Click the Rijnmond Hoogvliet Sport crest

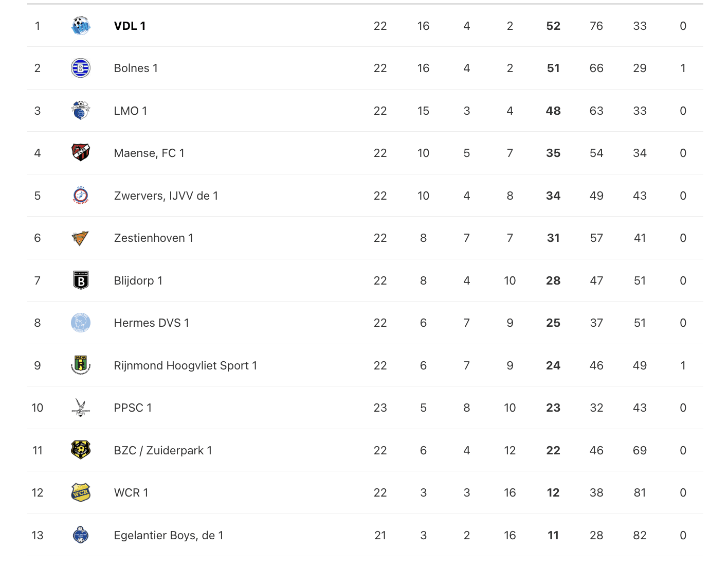point(81,365)
